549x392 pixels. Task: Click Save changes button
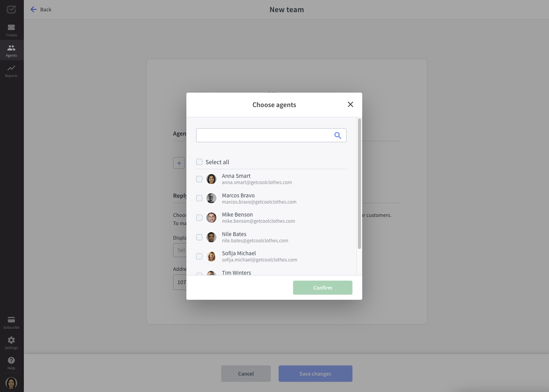click(315, 374)
